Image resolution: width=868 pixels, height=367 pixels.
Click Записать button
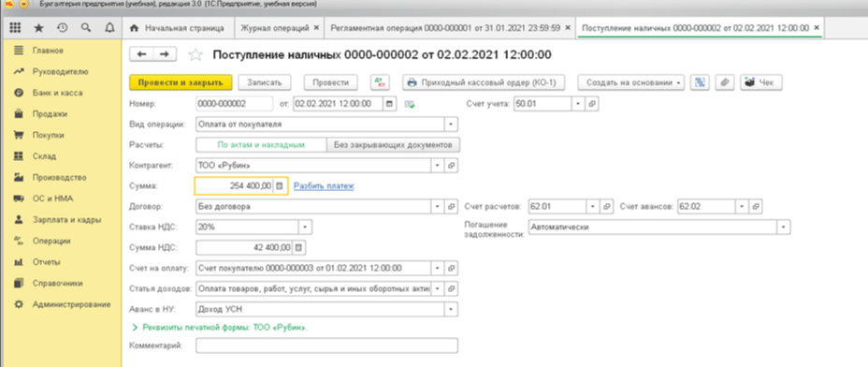tap(265, 82)
